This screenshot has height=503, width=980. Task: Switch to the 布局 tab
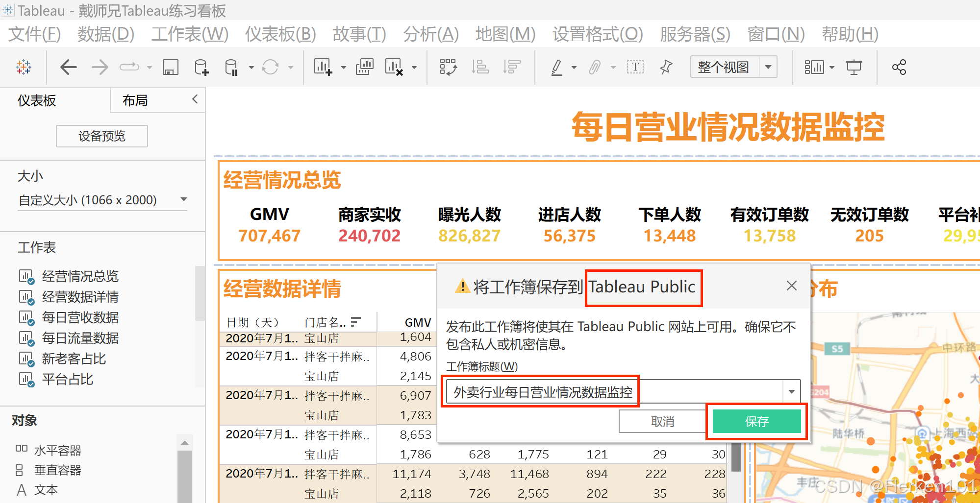tap(135, 100)
